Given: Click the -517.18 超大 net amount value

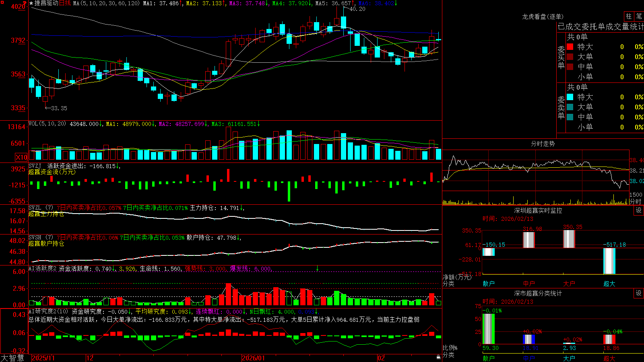Looking at the screenshot, I should 614,245.
